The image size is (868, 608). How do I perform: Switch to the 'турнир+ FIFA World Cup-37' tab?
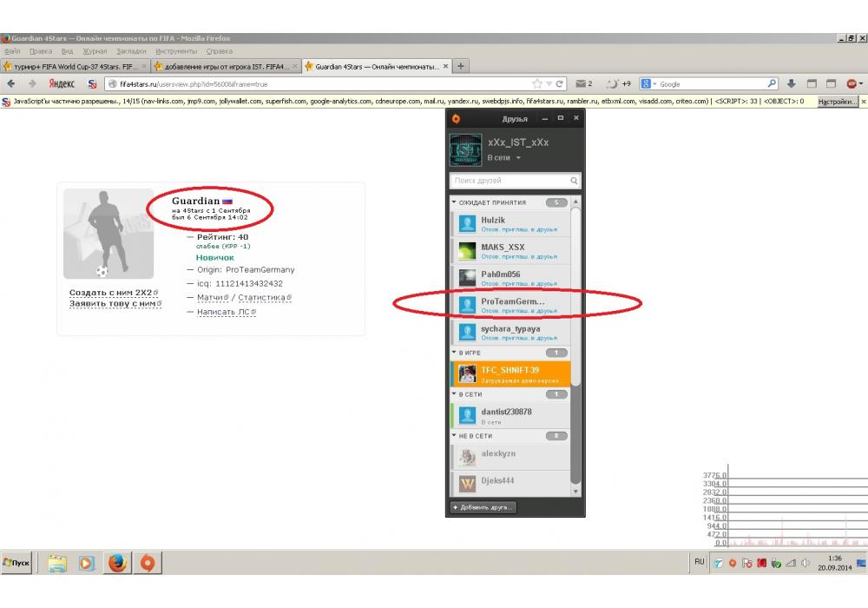click(x=74, y=66)
